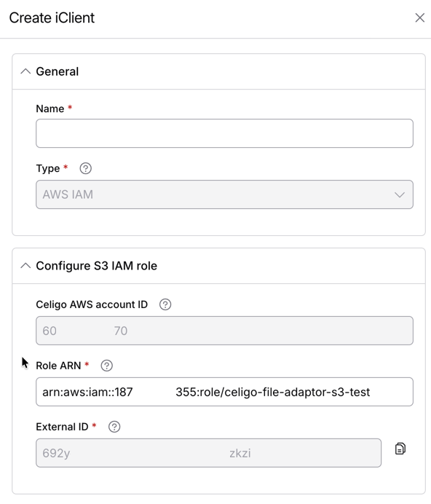Open help for Role ARN
Image resolution: width=431 pixels, height=504 pixels.
click(107, 366)
